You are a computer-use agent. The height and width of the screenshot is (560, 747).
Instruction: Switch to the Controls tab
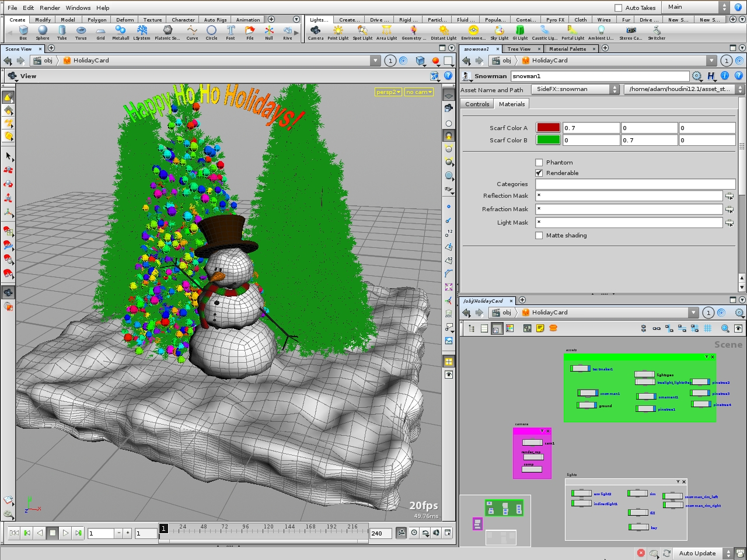477,104
